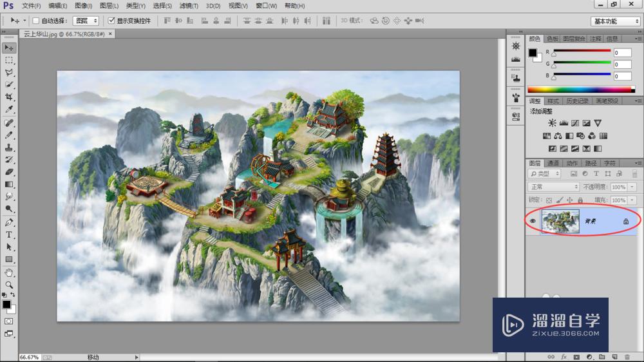The width and height of the screenshot is (644, 362).
Task: Open the 窗口(W) menu
Action: tap(266, 6)
